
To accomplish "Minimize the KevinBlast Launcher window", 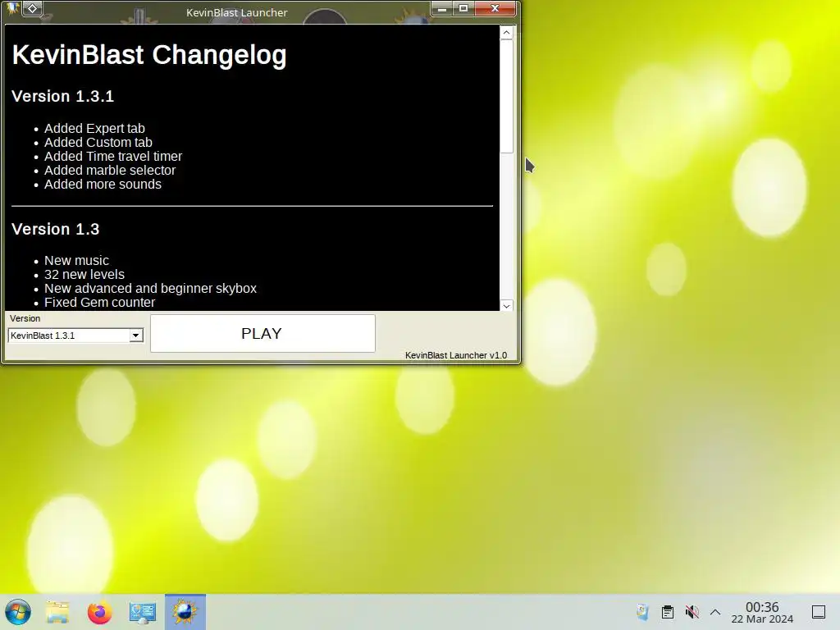I will tap(442, 8).
